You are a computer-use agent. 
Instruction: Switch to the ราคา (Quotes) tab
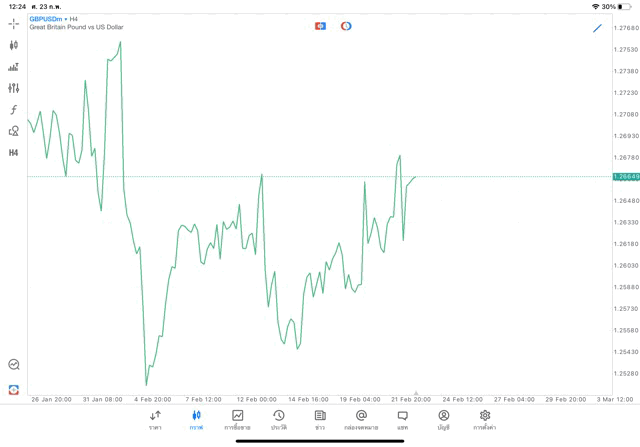click(x=155, y=419)
